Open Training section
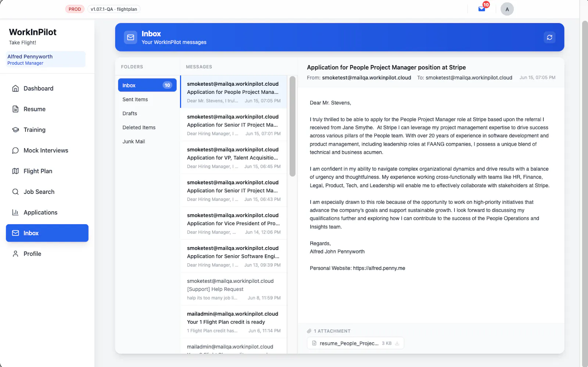This screenshot has width=588, height=367. [47, 130]
